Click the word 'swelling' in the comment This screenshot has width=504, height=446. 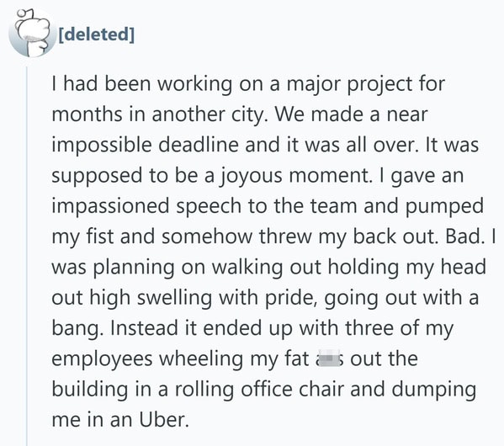(x=174, y=298)
